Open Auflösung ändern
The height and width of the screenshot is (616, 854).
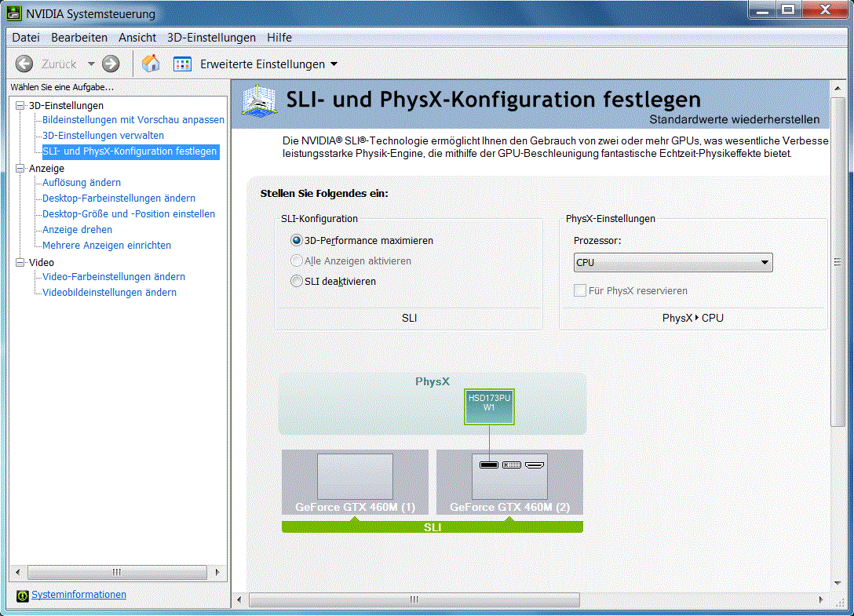click(82, 183)
